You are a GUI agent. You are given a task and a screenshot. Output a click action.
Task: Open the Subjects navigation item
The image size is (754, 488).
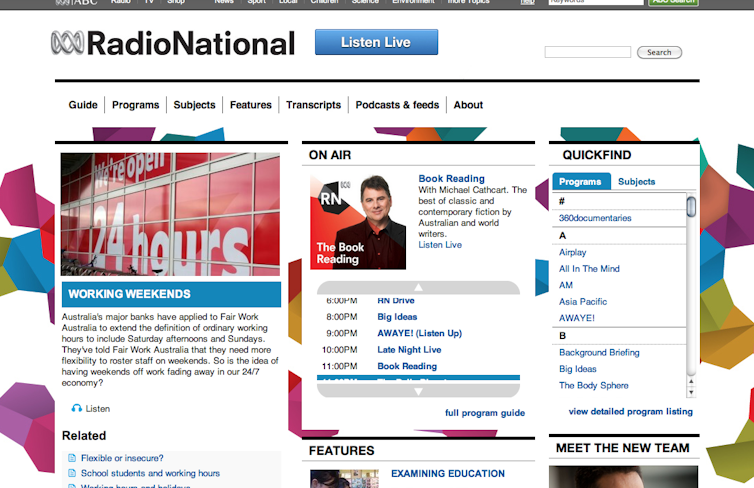pyautogui.click(x=194, y=105)
